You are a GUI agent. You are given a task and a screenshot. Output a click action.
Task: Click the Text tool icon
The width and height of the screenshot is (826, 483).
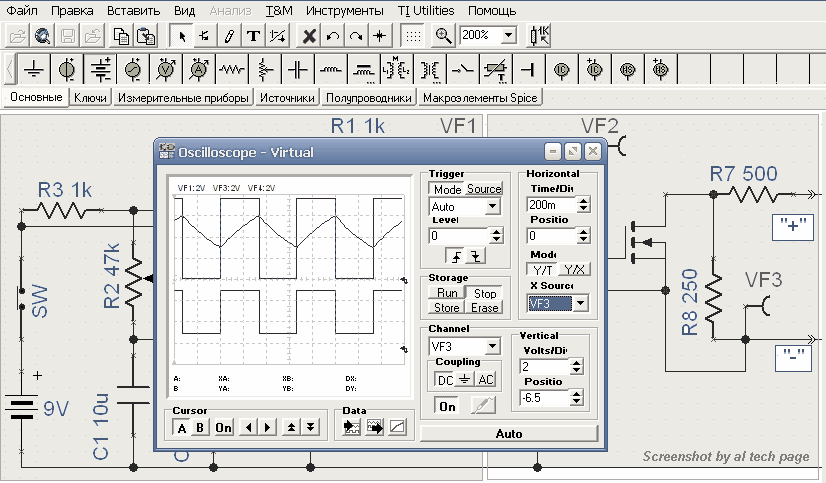(x=253, y=36)
